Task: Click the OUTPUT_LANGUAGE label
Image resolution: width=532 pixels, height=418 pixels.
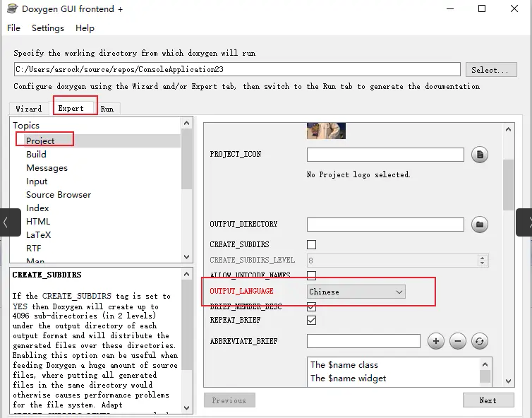Action: (x=241, y=291)
